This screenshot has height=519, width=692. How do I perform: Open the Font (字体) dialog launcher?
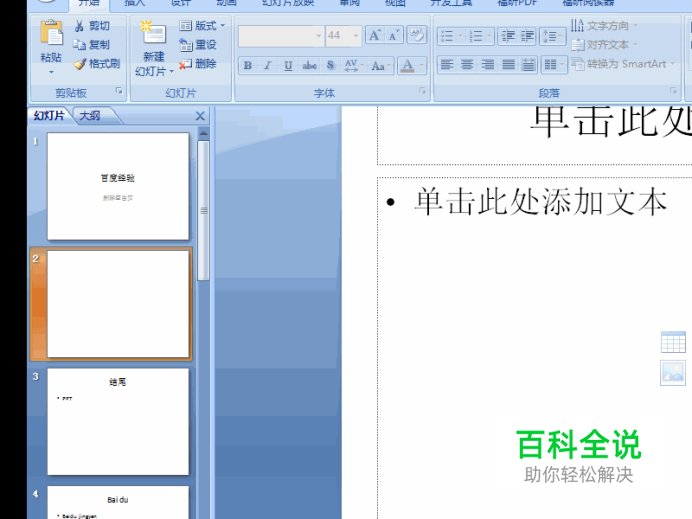point(422,90)
